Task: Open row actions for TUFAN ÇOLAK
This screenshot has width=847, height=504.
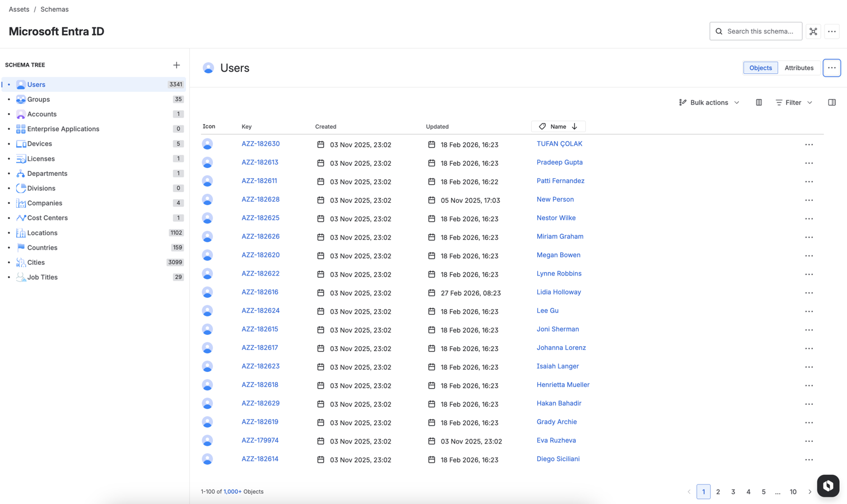Action: [x=808, y=144]
